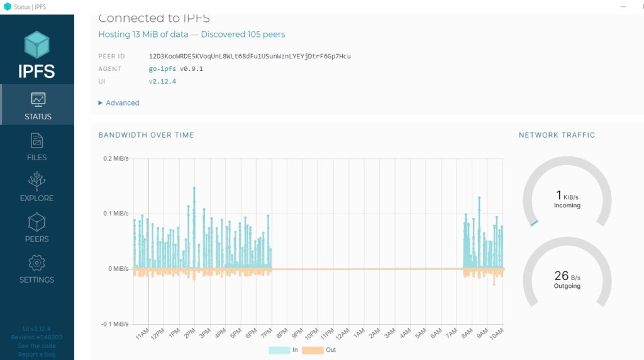
Task: Select the Explore tree icon
Action: tap(37, 181)
